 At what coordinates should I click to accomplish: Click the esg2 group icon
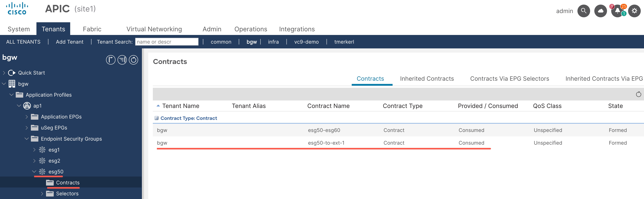[42, 161]
